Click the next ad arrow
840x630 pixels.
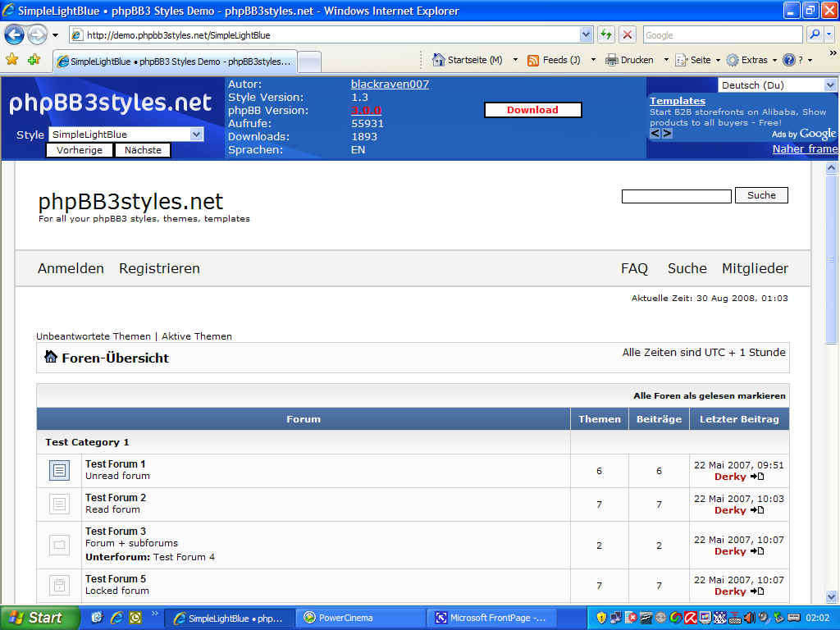[668, 134]
